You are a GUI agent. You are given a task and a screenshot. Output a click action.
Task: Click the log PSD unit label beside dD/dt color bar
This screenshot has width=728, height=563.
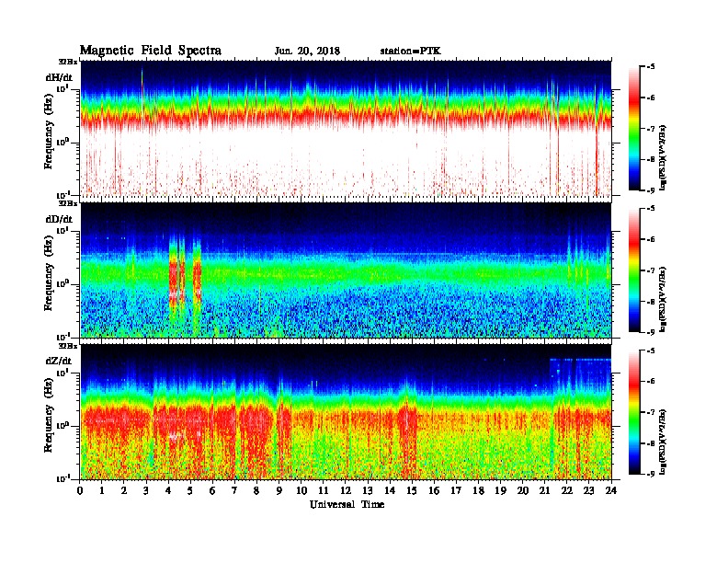(663, 299)
